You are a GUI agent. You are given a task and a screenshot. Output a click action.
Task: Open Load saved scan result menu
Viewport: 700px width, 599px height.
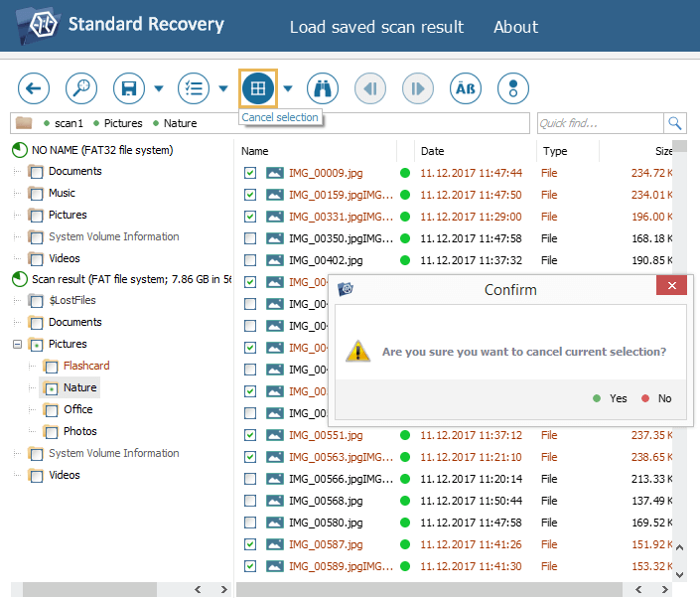(x=376, y=27)
